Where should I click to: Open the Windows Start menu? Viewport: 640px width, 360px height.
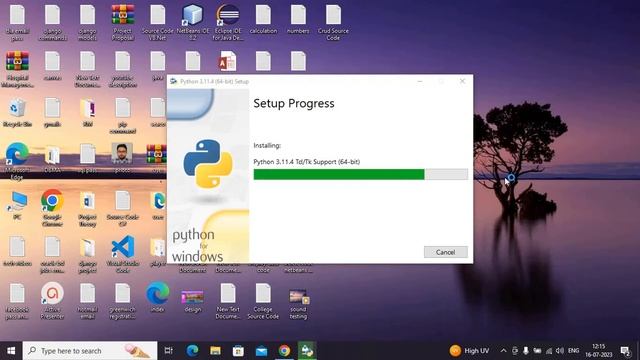(x=11, y=351)
